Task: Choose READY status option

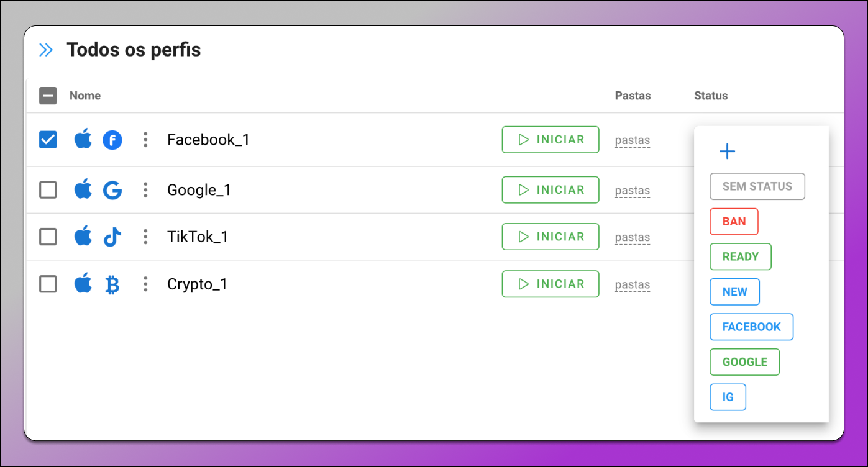Action: 740,256
